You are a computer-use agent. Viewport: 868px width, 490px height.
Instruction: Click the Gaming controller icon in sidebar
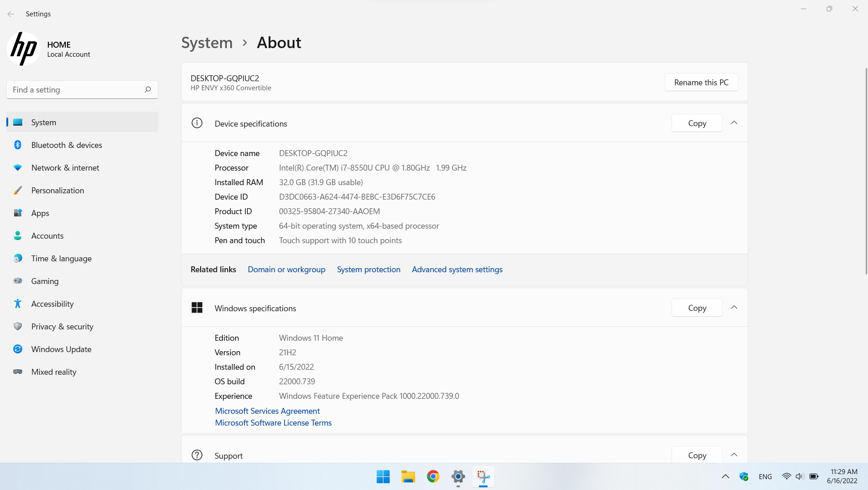click(x=18, y=281)
